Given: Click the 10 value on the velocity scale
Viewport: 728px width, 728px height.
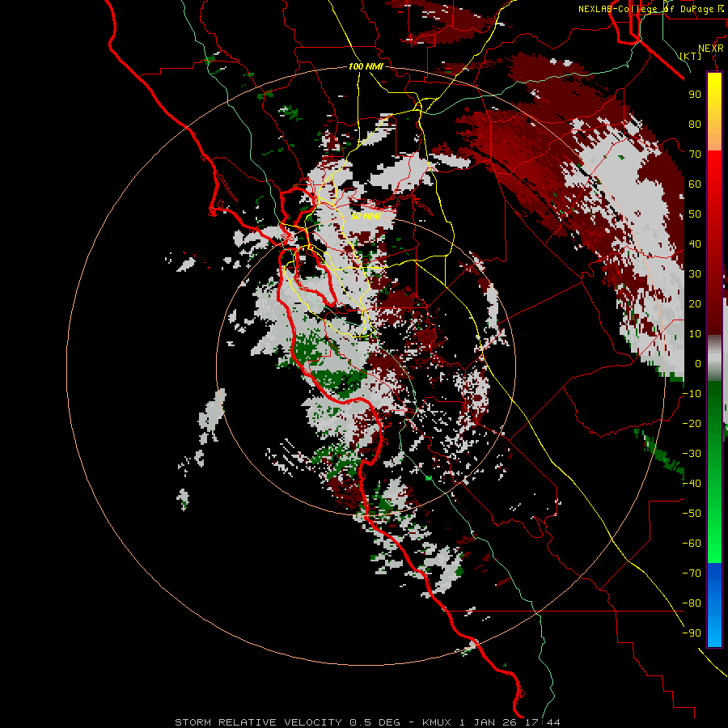Looking at the screenshot, I should tap(695, 334).
